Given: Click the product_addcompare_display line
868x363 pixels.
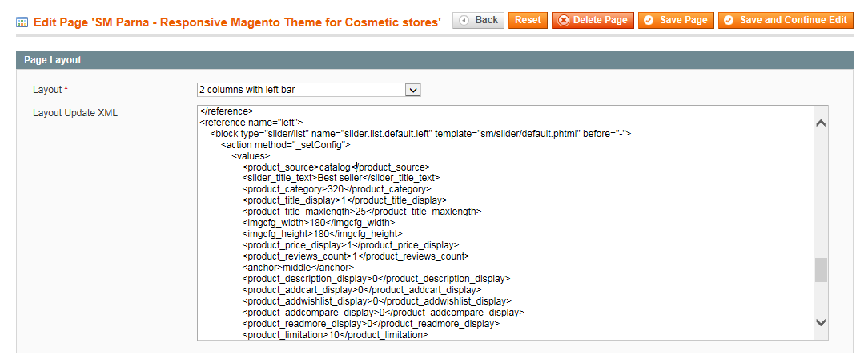Looking at the screenshot, I should point(383,311).
